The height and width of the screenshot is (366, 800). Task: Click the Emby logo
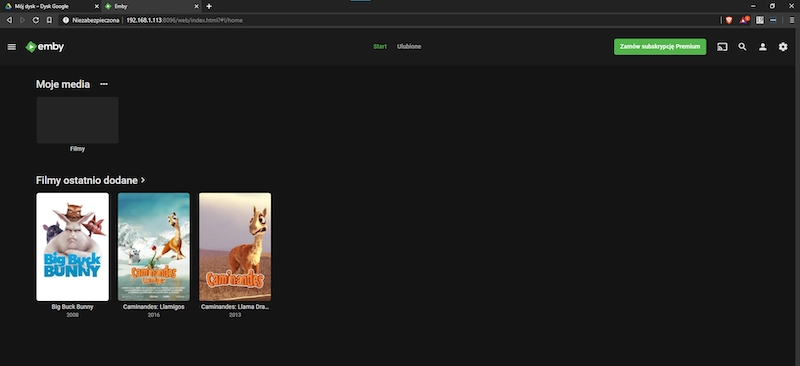pos(45,47)
